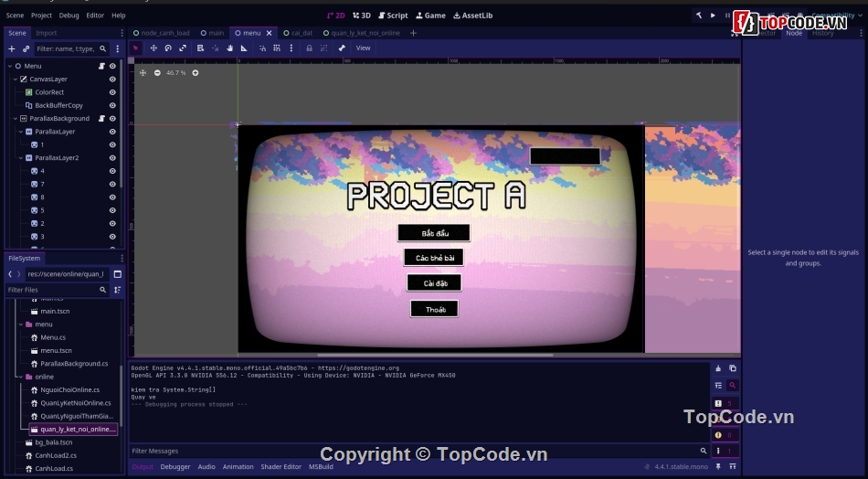Open the Compatibility renderer dropdown

click(x=836, y=16)
